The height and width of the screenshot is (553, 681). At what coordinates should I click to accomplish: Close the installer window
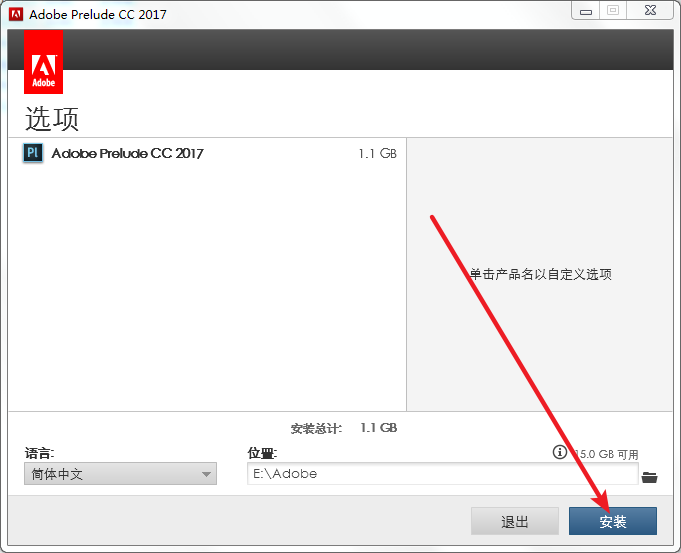tap(650, 10)
